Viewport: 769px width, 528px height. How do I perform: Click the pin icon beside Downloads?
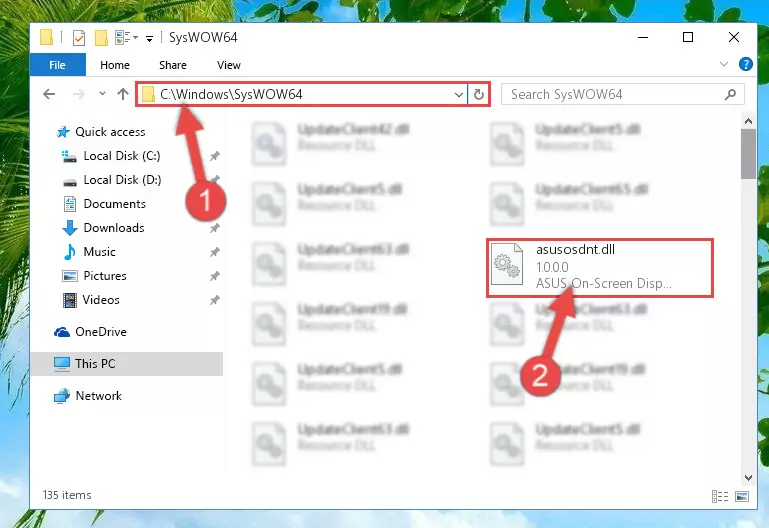pos(214,228)
